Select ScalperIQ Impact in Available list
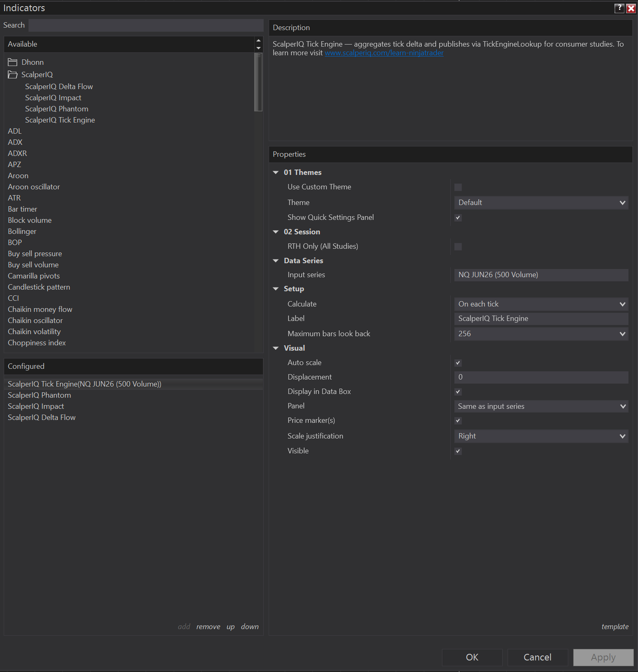 coord(53,98)
